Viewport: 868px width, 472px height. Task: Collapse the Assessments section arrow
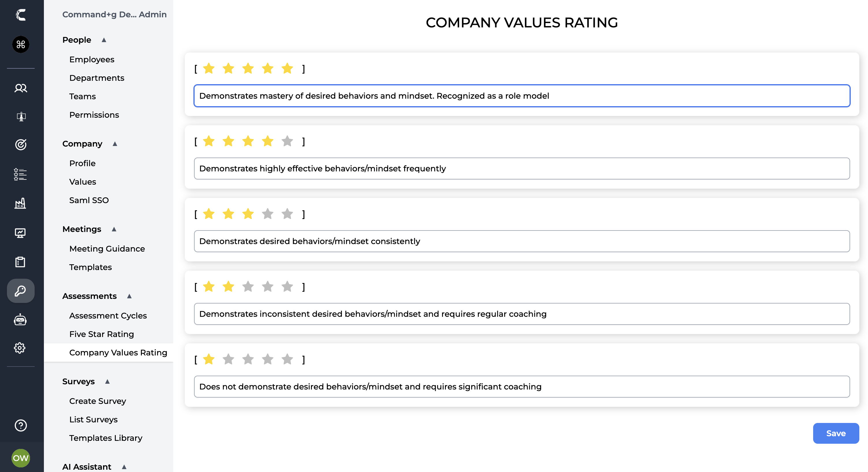pos(129,296)
